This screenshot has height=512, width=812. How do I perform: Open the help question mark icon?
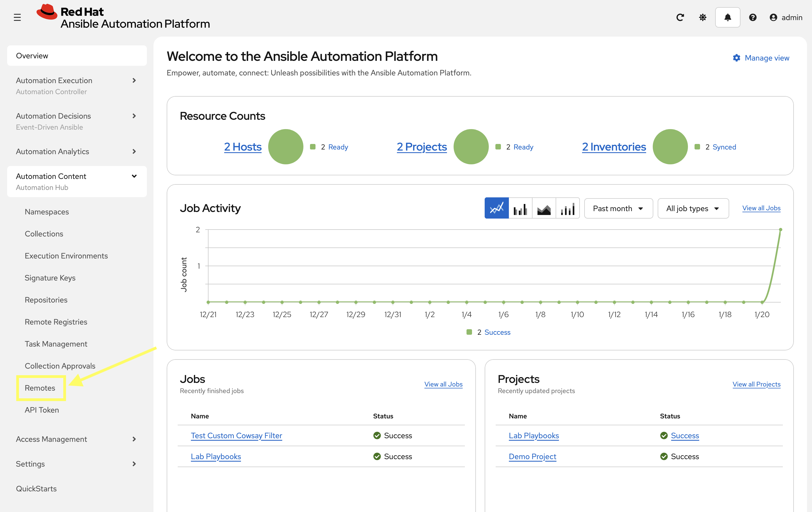752,17
